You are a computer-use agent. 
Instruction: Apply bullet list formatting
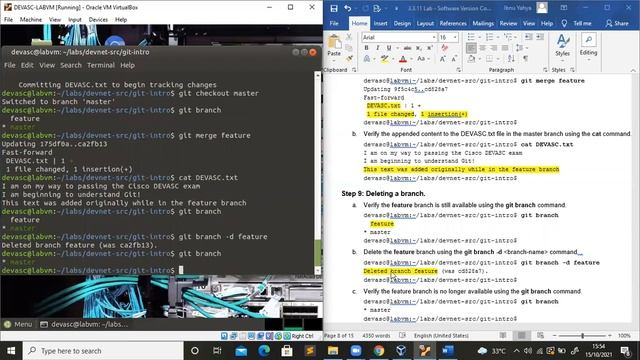tap(471, 37)
